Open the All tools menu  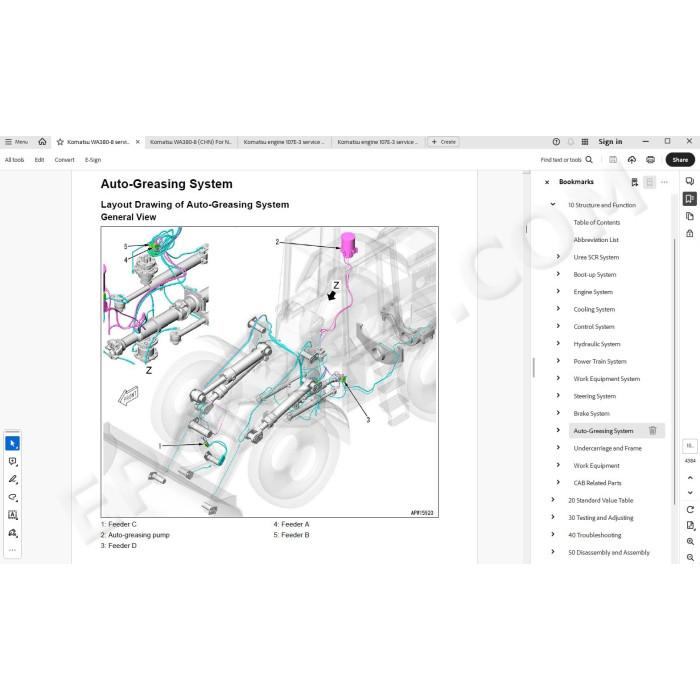14,160
